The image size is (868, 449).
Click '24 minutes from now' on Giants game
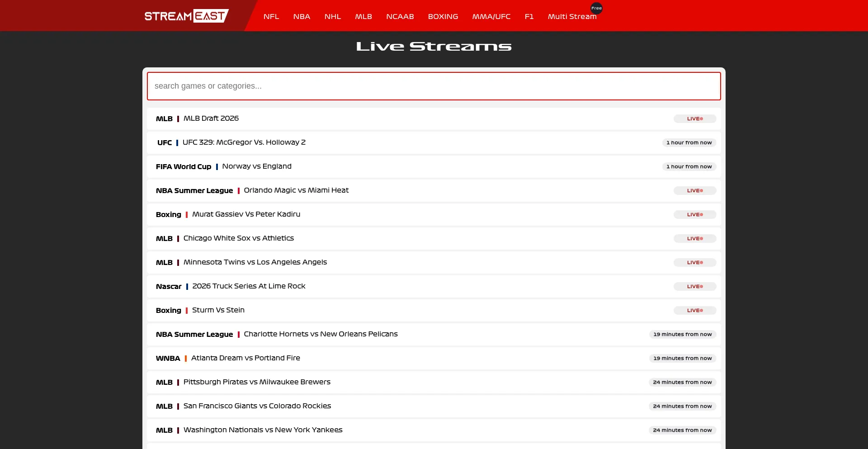(x=683, y=406)
